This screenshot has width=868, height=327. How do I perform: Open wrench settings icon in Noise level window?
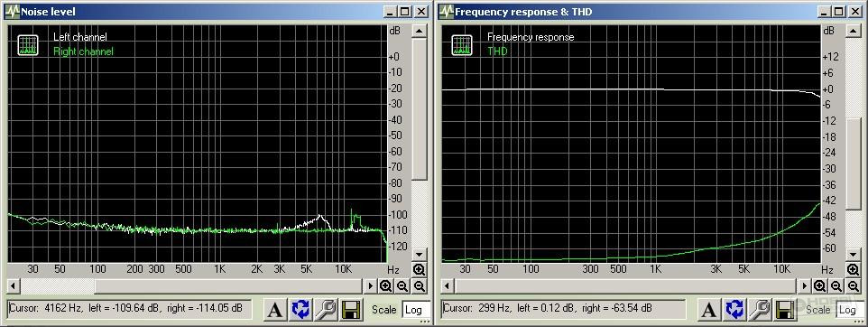point(327,310)
